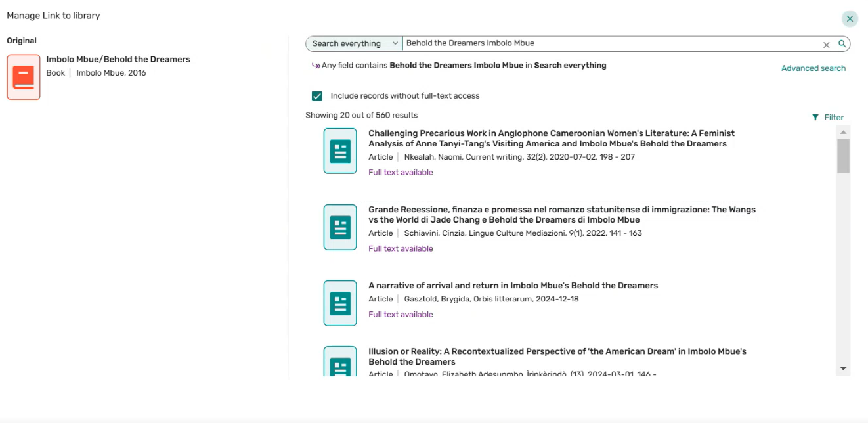The height and width of the screenshot is (423, 868).
Task: Click the magnifier search icon
Action: [842, 44]
